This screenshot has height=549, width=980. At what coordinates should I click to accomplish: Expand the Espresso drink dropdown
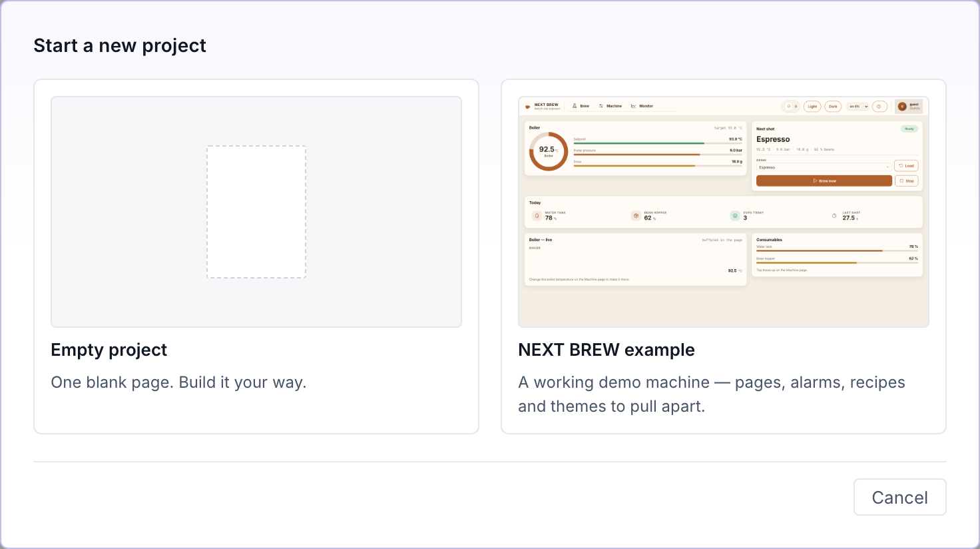click(824, 167)
